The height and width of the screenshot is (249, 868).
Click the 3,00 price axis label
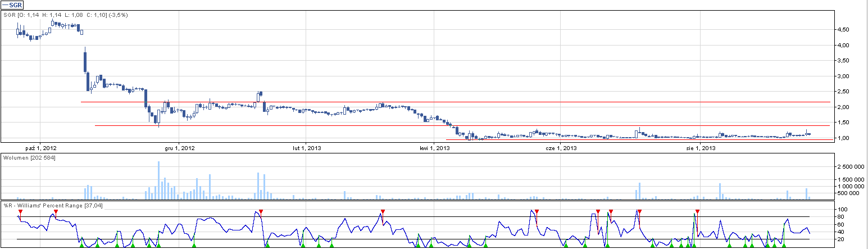pos(843,76)
